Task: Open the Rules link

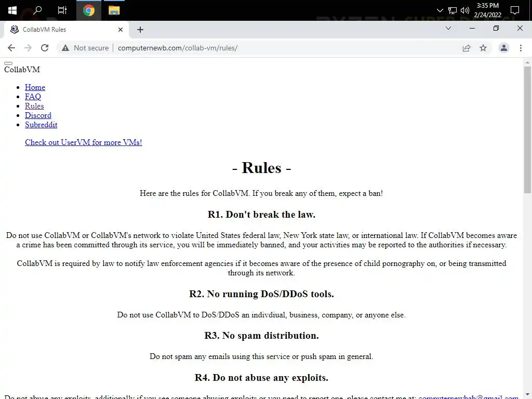Action: (34, 106)
